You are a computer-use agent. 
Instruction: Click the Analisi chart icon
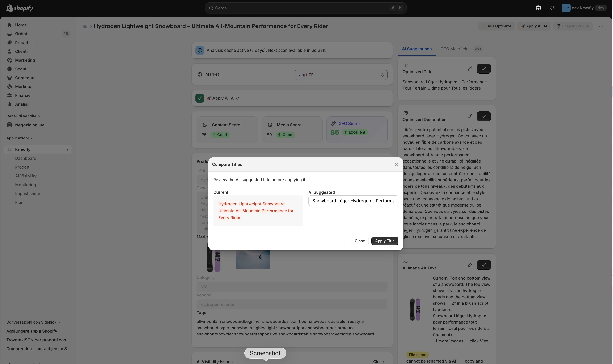pyautogui.click(x=9, y=104)
